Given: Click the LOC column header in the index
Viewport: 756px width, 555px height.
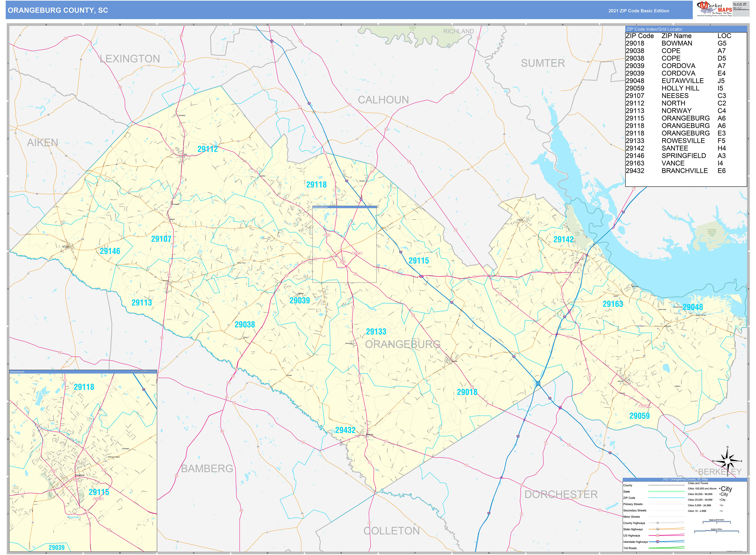Looking at the screenshot, I should tap(724, 36).
